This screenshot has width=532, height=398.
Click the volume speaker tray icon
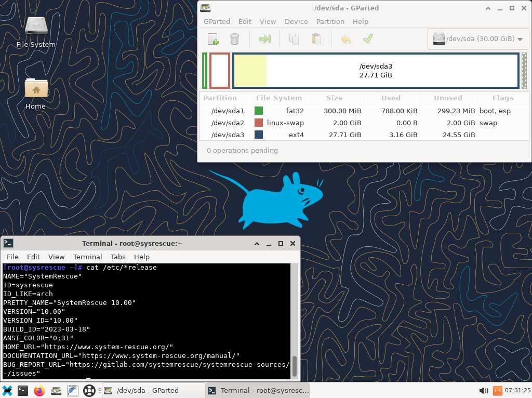(483, 390)
